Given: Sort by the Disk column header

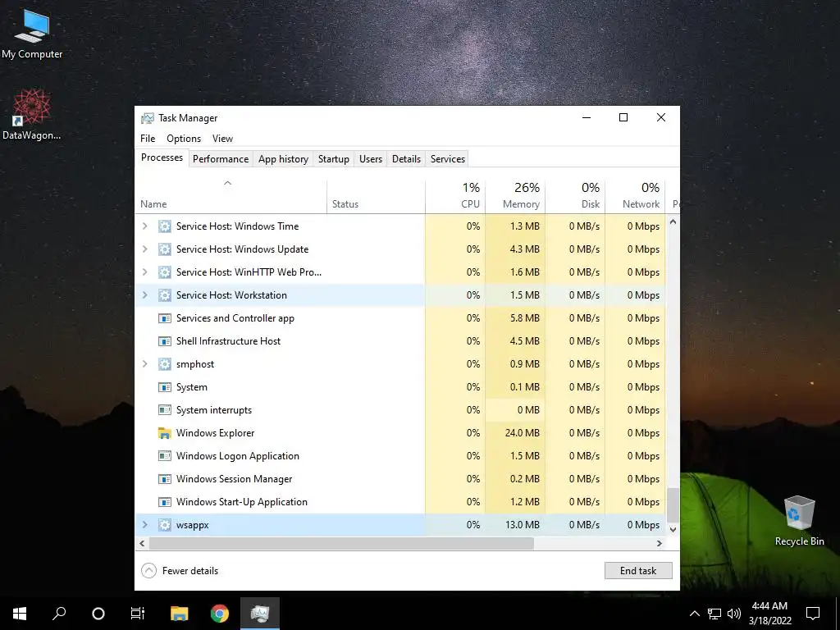Looking at the screenshot, I should pos(575,197).
